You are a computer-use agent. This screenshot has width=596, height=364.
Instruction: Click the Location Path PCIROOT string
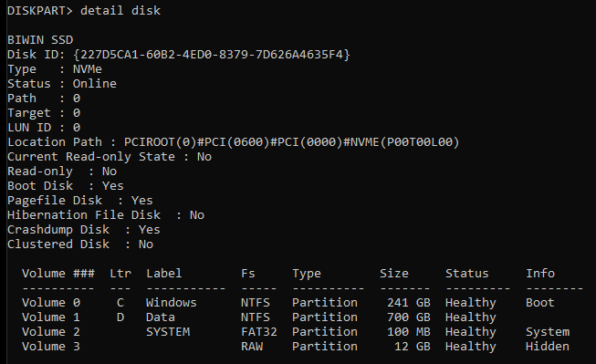coord(291,142)
